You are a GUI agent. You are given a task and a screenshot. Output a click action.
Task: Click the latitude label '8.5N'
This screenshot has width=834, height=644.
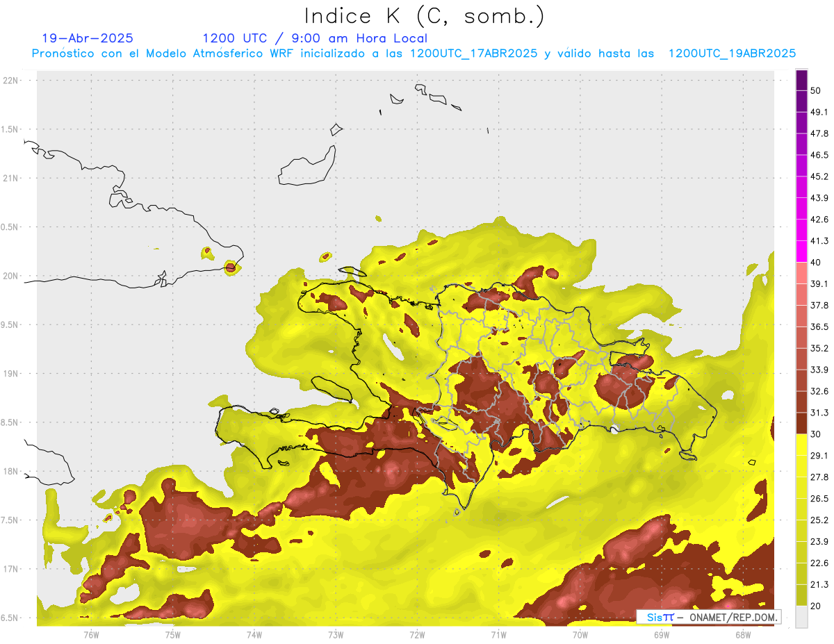coord(10,422)
